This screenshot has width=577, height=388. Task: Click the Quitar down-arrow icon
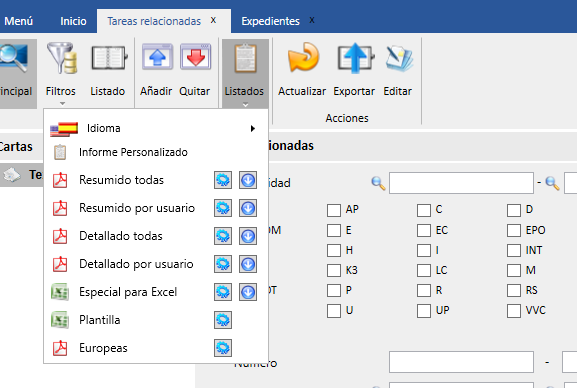195,57
